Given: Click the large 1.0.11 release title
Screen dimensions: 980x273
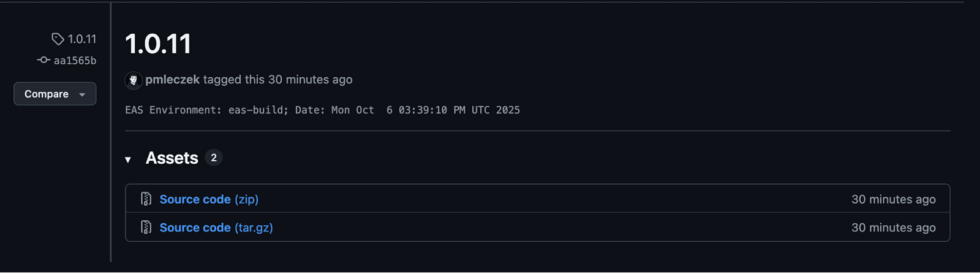Looking at the screenshot, I should [x=158, y=44].
